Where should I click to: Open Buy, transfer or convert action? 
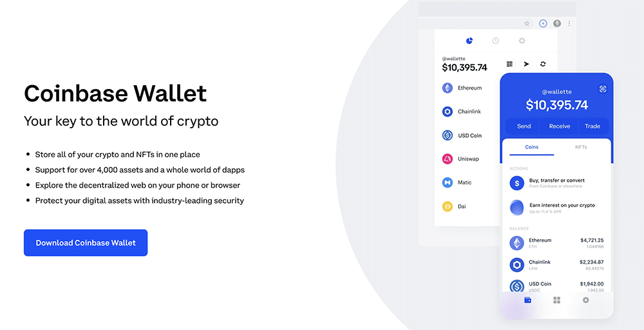point(556,183)
